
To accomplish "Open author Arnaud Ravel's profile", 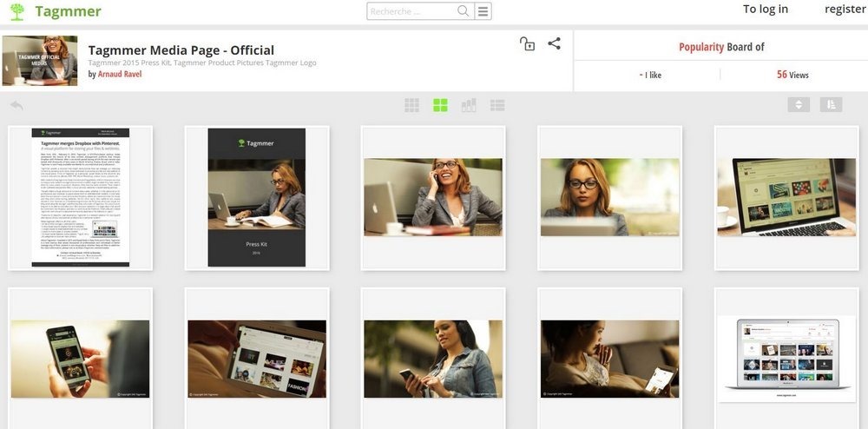I will pyautogui.click(x=119, y=75).
